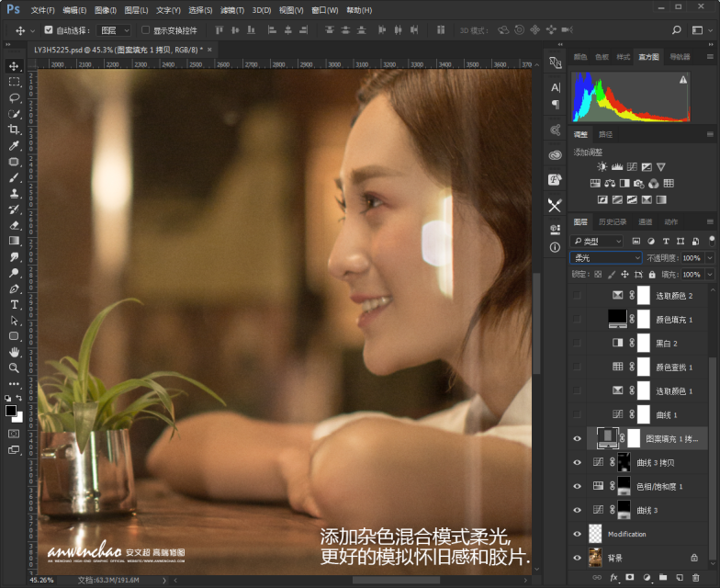Viewport: 720px width, 588px height.
Task: Show the 曲线 1 layer
Action: [x=577, y=414]
